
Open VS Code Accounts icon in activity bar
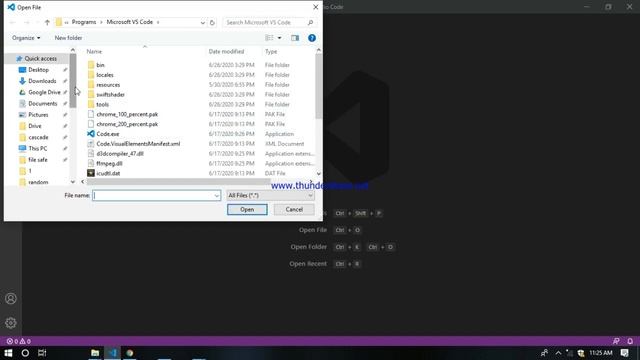coord(11,298)
